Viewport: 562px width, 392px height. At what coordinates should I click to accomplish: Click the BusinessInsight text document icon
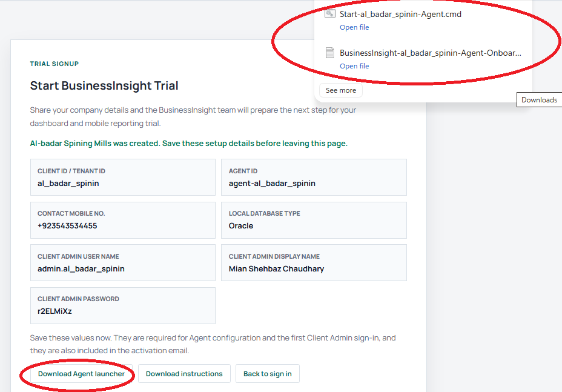pos(329,53)
